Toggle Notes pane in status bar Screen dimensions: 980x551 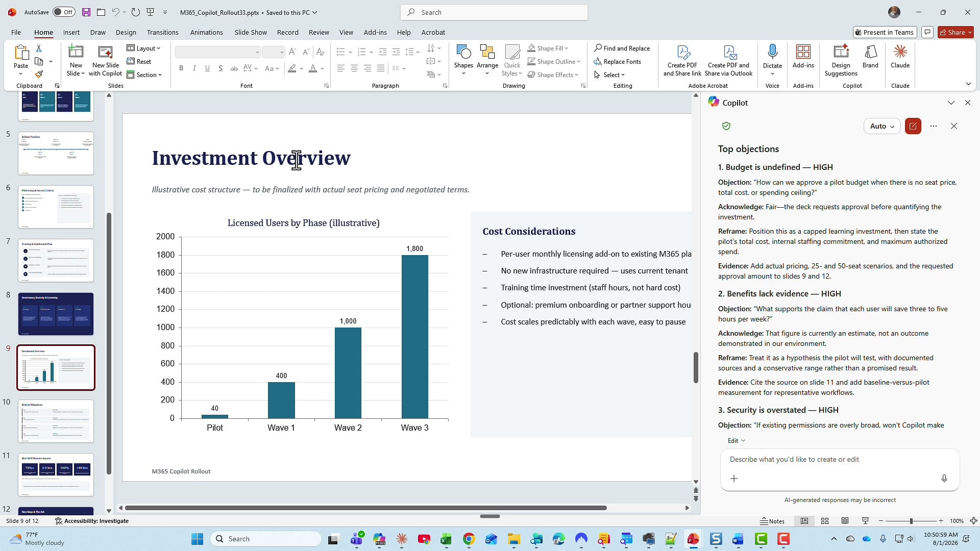772,521
